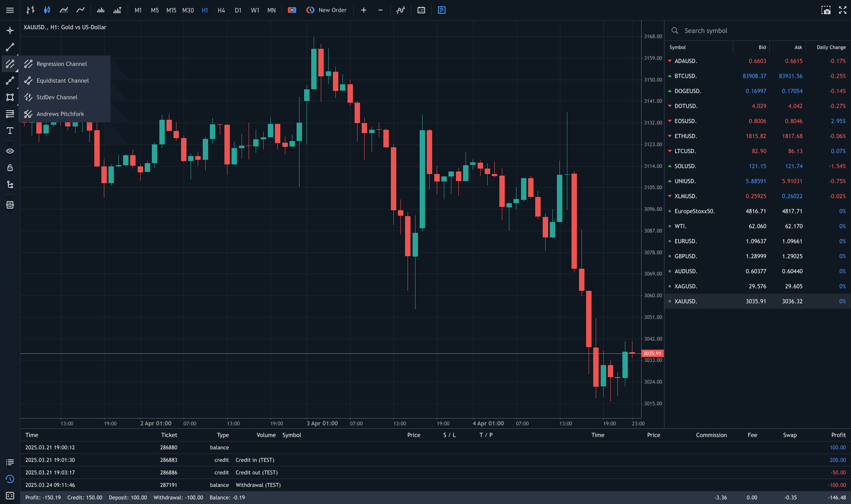Toggle one-click trading panel icon
The image size is (851, 504).
(292, 10)
